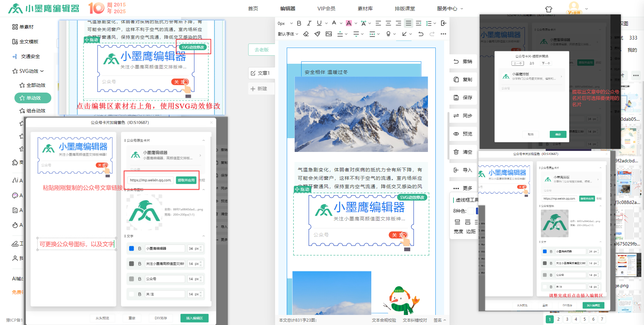The height and width of the screenshot is (325, 644).
Task: Click the paragraph space-after icon
Action: [356, 34]
